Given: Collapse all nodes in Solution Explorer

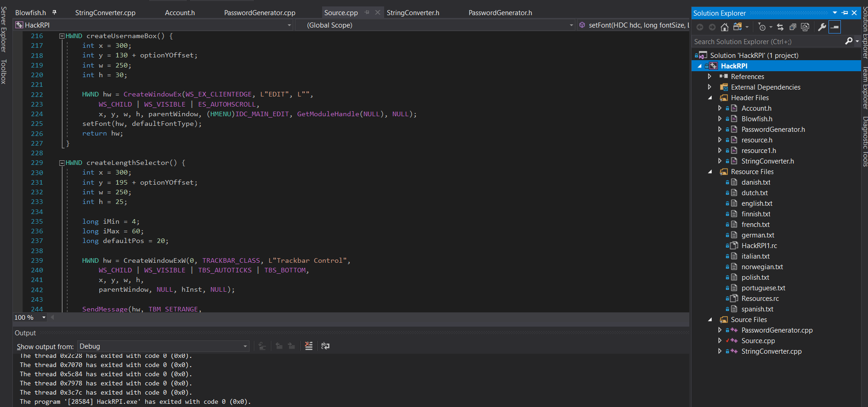Looking at the screenshot, I should pos(793,27).
